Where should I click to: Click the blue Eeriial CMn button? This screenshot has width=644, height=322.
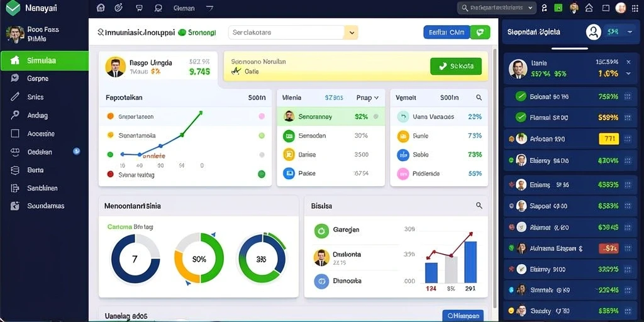(x=447, y=32)
